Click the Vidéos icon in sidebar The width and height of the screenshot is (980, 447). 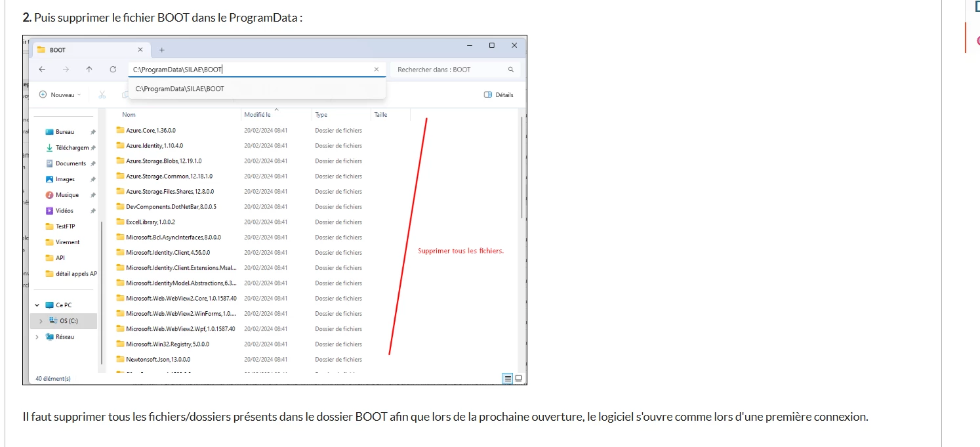[x=49, y=211]
